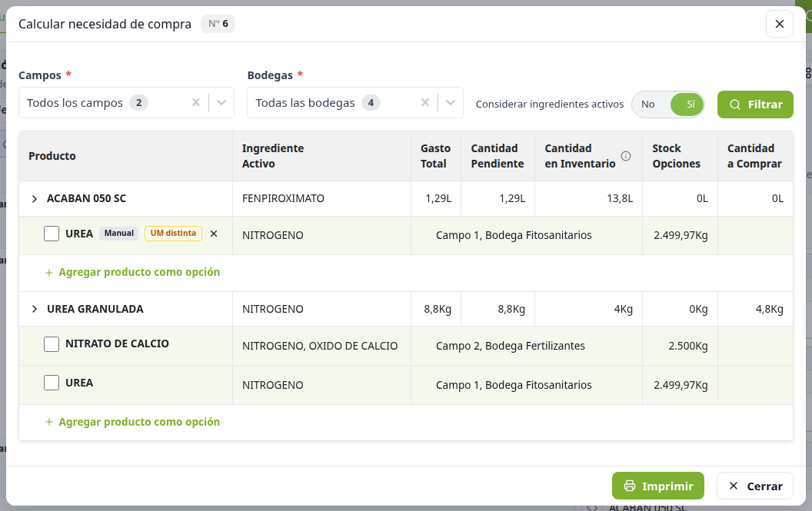Select Sí for considerar ingredientes activos
This screenshot has height=511, width=812.
[x=688, y=104]
